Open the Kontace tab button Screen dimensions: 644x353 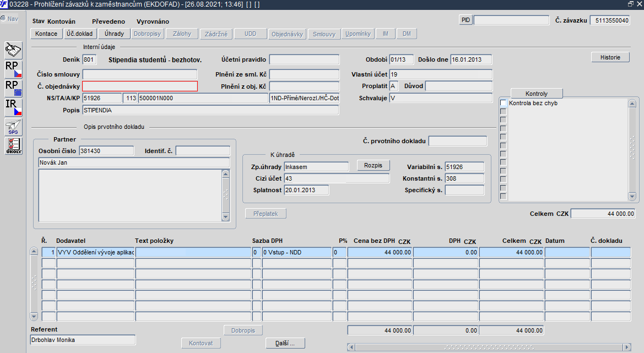[46, 34]
